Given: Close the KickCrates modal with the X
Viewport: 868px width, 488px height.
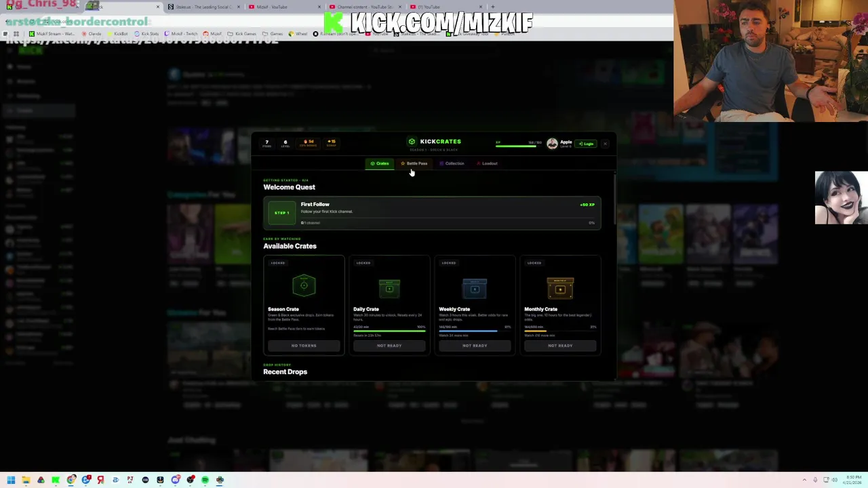Looking at the screenshot, I should coord(605,144).
